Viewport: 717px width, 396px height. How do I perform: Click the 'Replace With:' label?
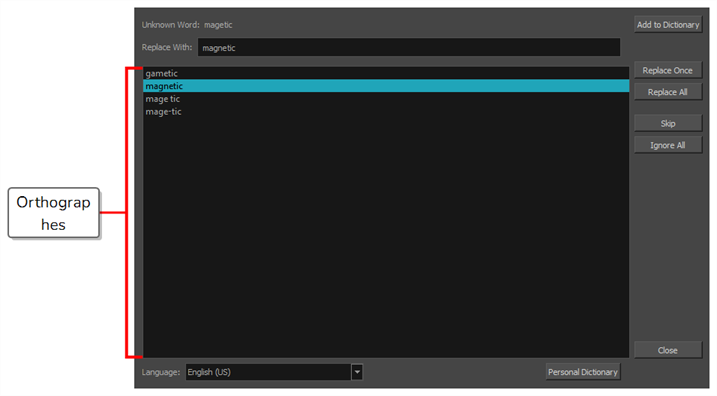(x=167, y=48)
